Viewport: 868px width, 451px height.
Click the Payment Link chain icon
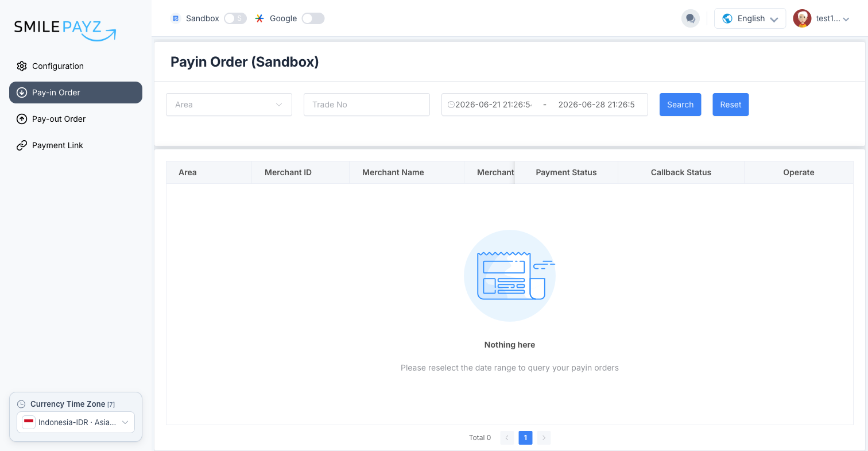point(22,145)
